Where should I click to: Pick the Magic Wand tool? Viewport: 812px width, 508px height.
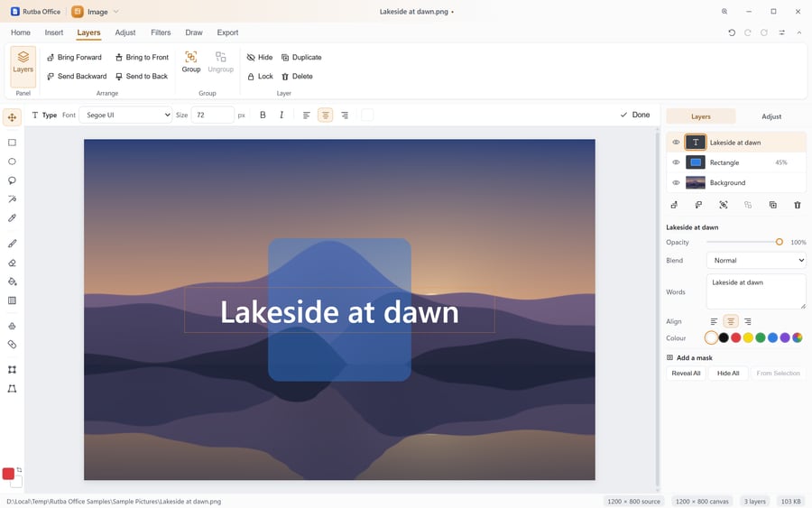coord(12,199)
